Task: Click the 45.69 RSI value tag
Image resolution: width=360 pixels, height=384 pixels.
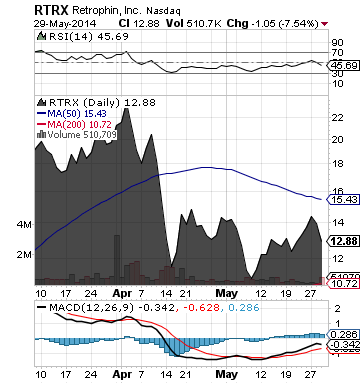Action: click(x=343, y=65)
